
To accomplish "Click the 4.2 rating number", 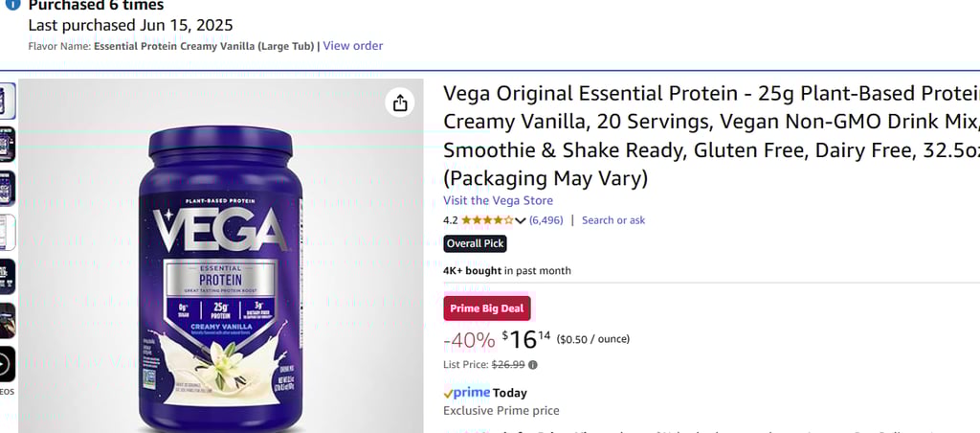I will coord(451,220).
